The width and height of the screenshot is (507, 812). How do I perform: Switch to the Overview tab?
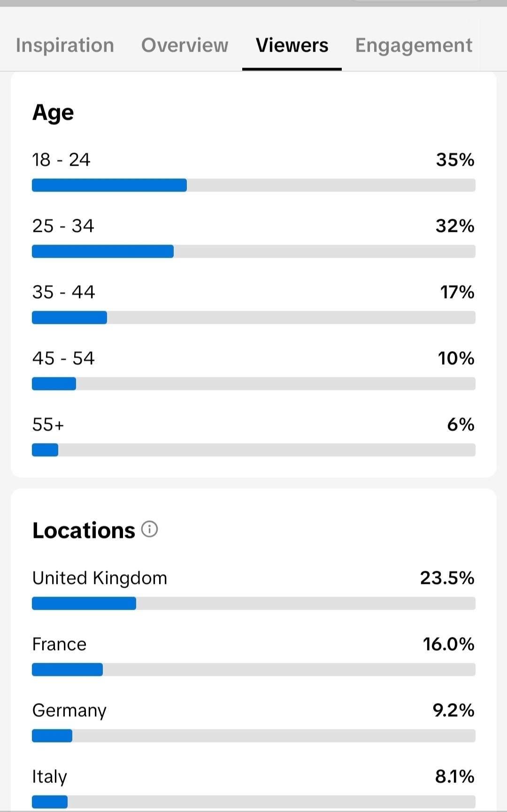pos(184,45)
